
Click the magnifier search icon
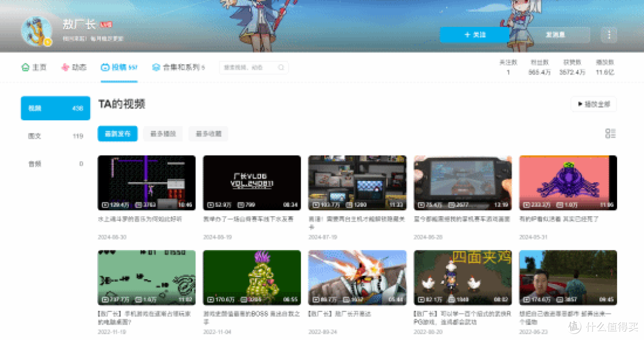coord(281,67)
